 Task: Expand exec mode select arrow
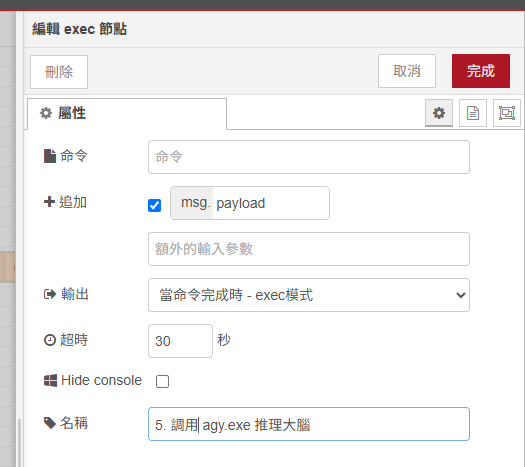click(461, 295)
